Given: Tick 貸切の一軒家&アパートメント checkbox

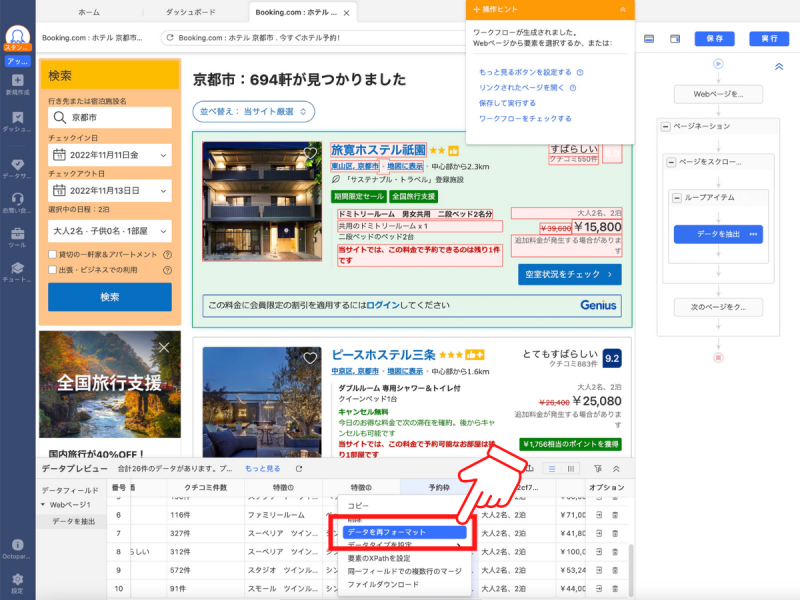Looking at the screenshot, I should click(x=52, y=254).
